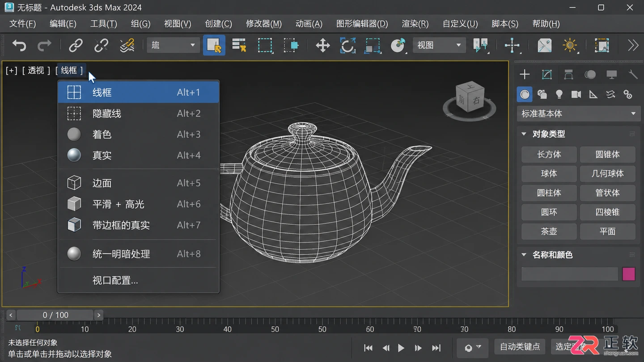Activate the Select and Rotate tool

347,45
